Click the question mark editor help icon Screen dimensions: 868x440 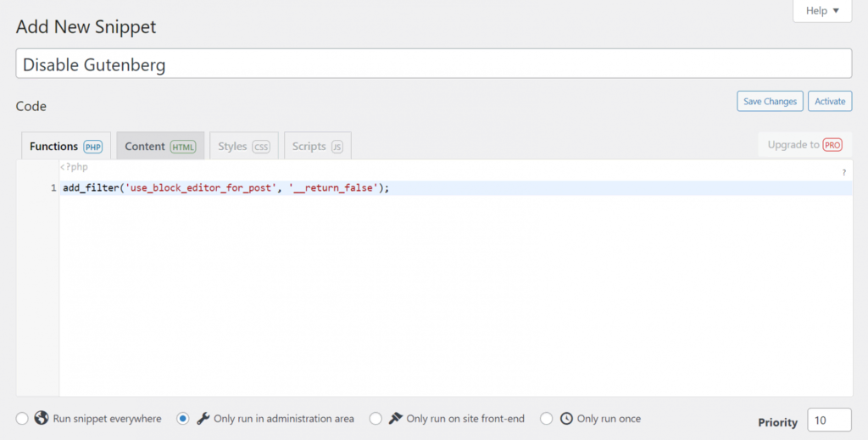(x=843, y=173)
